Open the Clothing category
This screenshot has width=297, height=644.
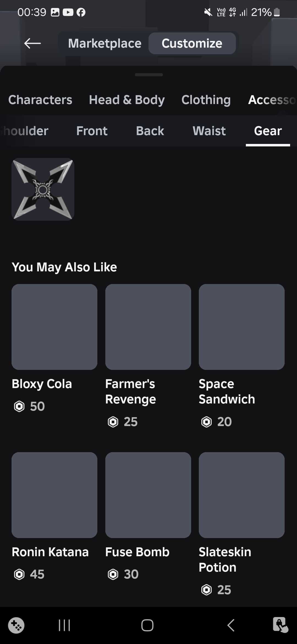(206, 100)
